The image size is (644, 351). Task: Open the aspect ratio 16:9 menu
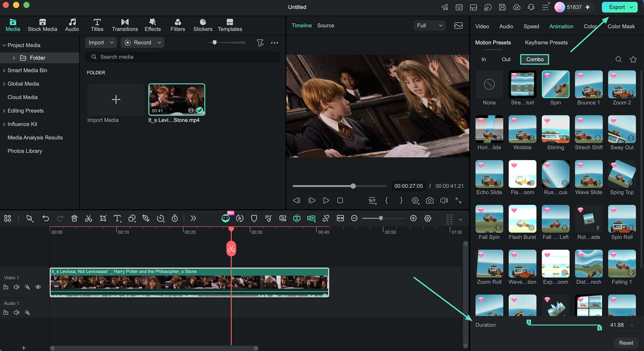click(x=372, y=200)
